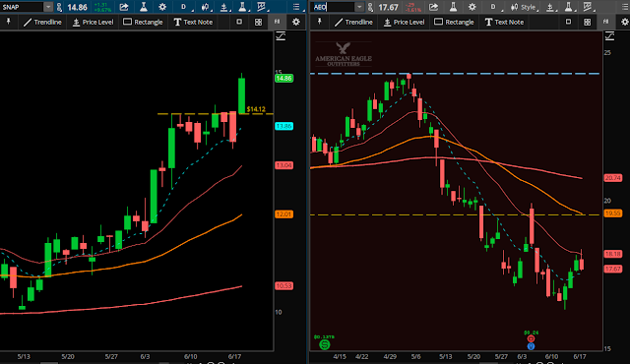Click the SNAP symbol input field
The height and width of the screenshot is (364, 630).
(22, 7)
